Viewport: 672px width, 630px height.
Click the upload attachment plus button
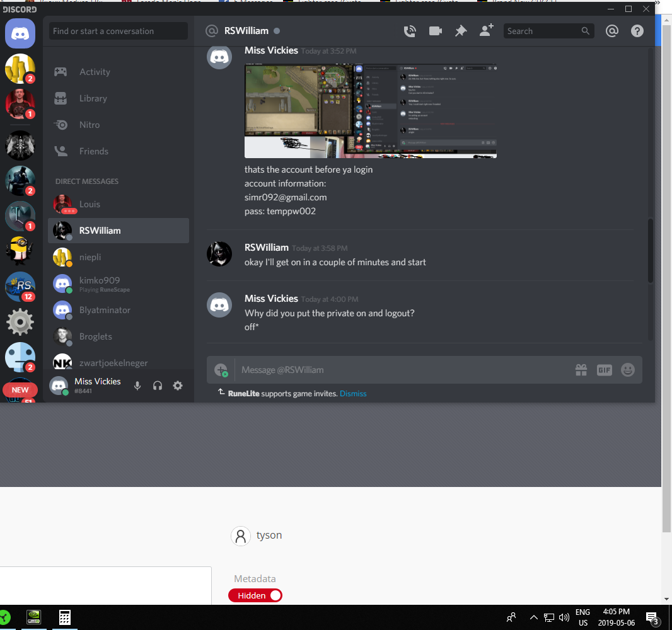(x=221, y=370)
